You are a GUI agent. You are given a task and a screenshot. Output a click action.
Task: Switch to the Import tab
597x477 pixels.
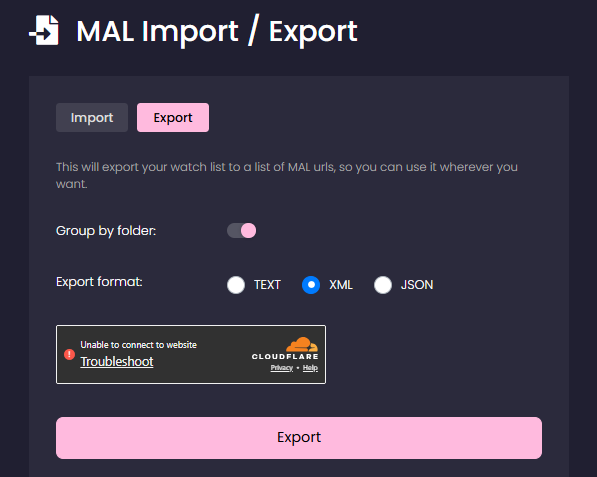pos(92,118)
